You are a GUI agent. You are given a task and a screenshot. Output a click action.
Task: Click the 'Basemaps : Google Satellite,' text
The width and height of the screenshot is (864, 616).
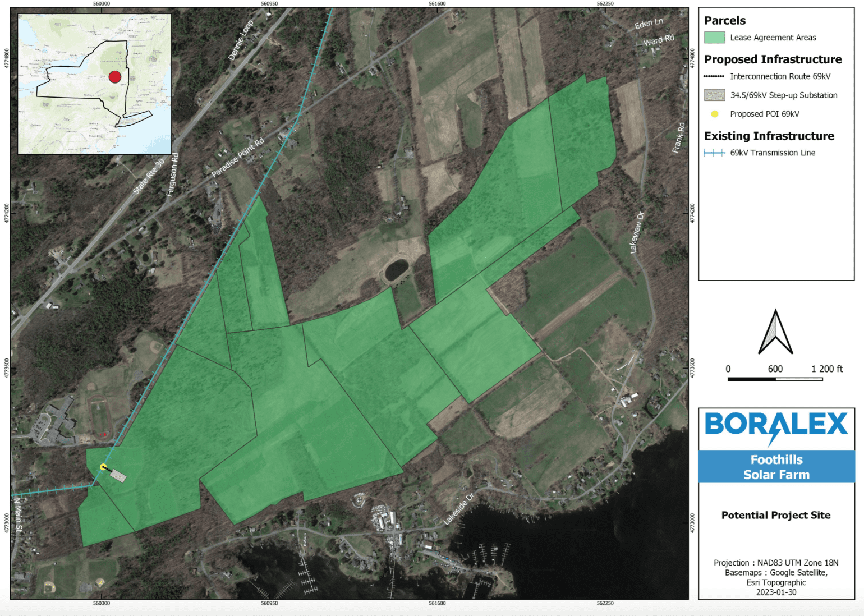(x=776, y=573)
